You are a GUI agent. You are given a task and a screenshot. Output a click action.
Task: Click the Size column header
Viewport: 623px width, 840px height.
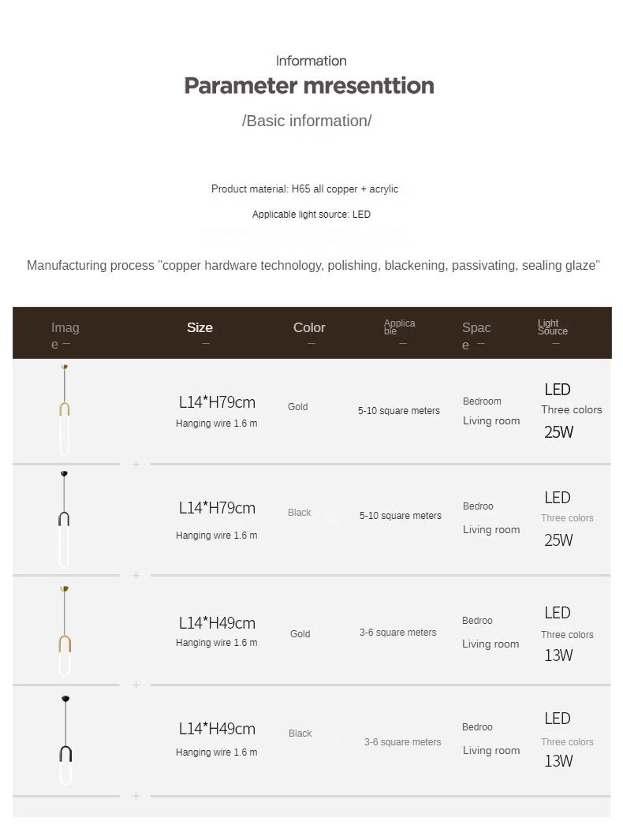(200, 328)
